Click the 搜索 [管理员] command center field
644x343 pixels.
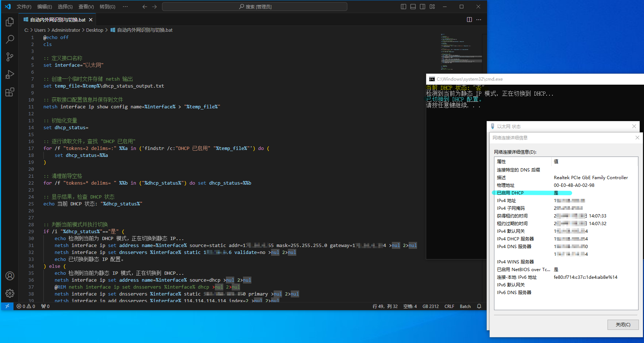[x=255, y=7]
